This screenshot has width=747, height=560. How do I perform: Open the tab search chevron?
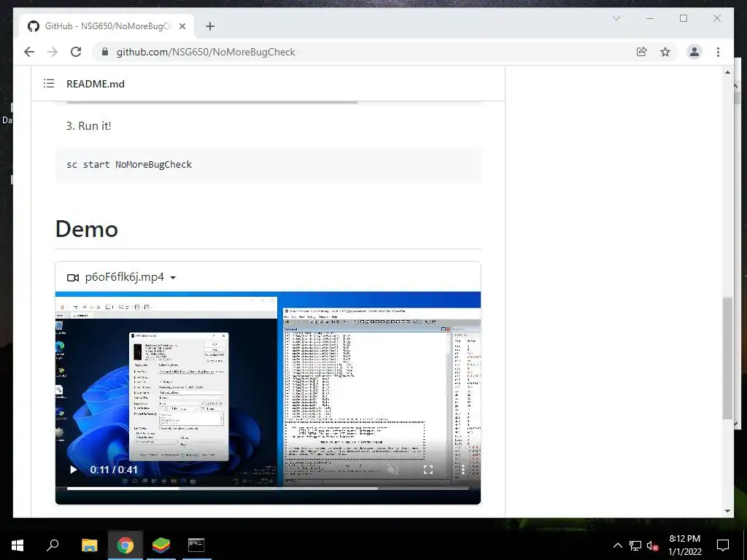(x=616, y=18)
